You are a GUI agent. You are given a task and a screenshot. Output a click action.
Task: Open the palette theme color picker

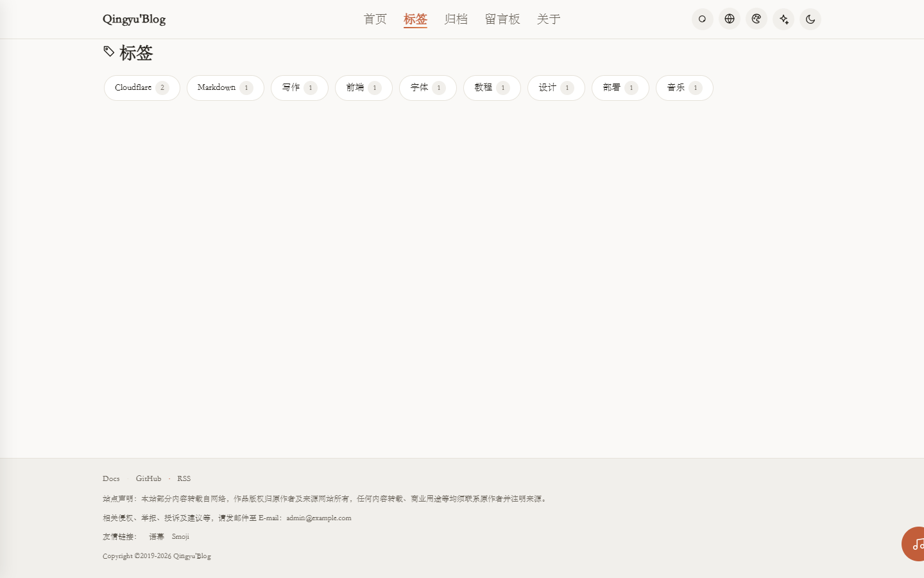(x=757, y=19)
